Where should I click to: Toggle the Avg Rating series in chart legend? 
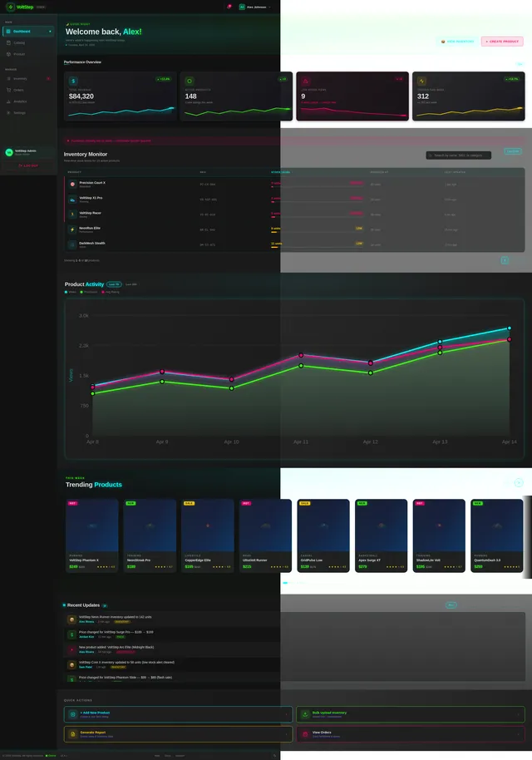pos(111,292)
